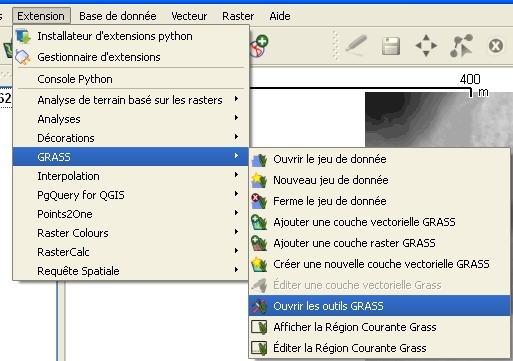Select Ajouter une couche raster GRASS

379,243
